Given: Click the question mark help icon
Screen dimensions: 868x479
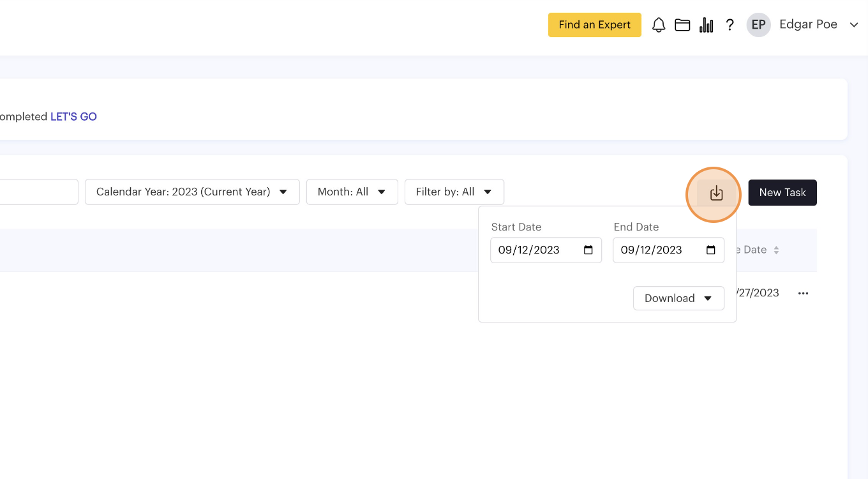Looking at the screenshot, I should point(730,25).
